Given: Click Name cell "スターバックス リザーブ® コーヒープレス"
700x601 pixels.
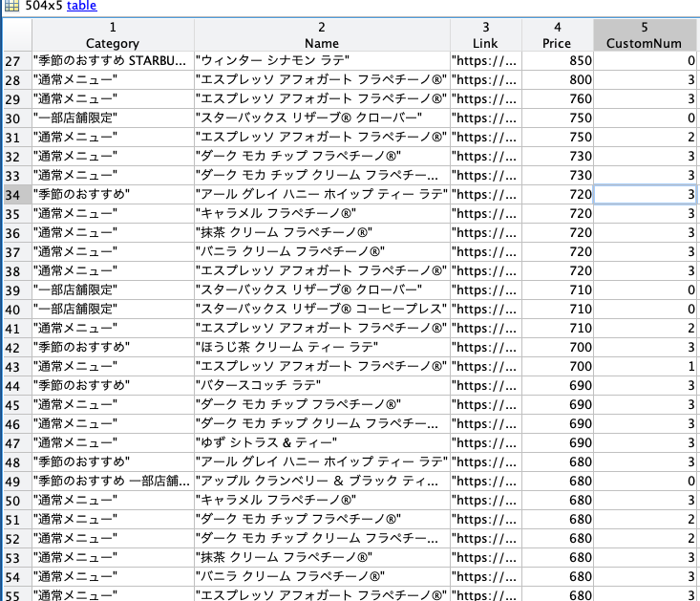Looking at the screenshot, I should [x=322, y=310].
